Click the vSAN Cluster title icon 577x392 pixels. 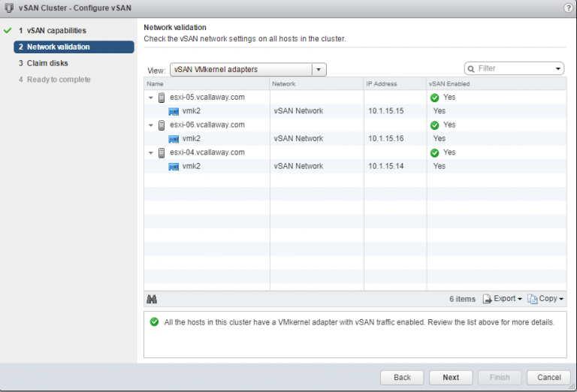click(9, 8)
